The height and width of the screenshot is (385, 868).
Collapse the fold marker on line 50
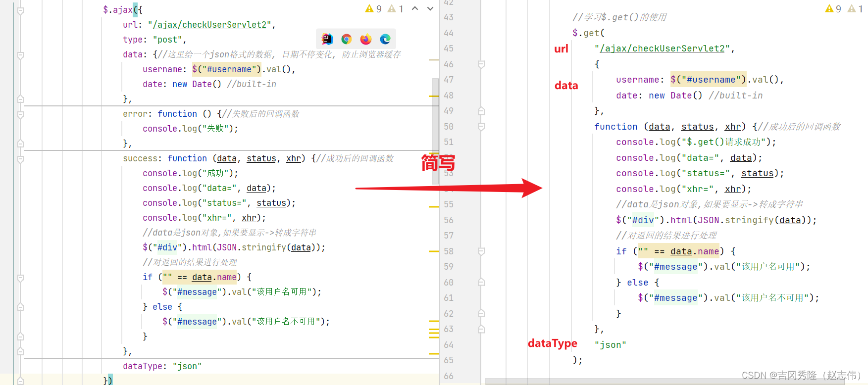(x=481, y=127)
